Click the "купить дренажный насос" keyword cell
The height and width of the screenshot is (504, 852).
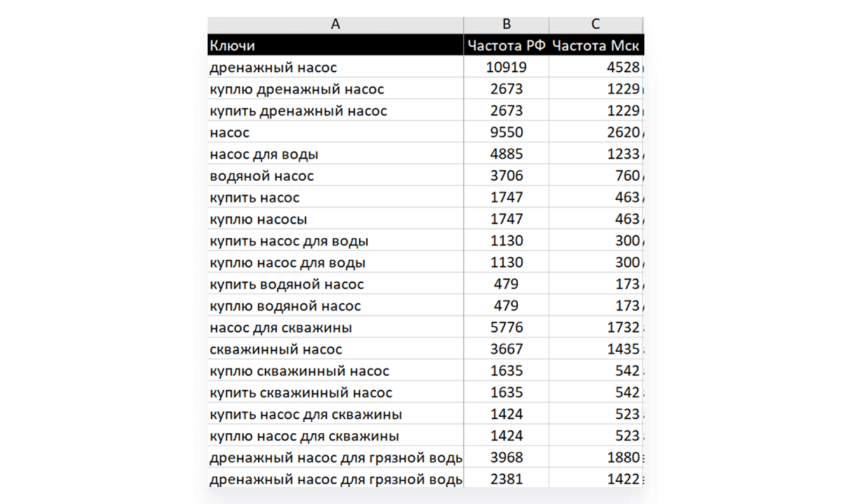coord(336,111)
